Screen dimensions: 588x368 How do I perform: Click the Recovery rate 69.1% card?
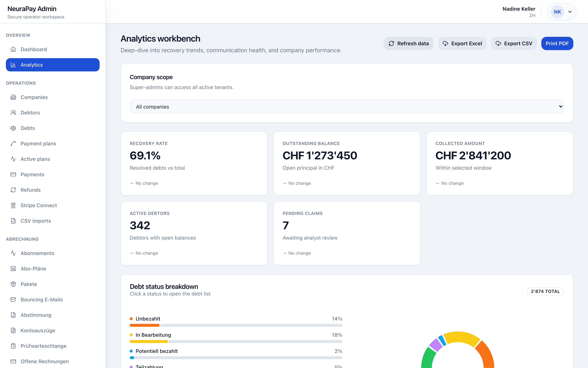click(194, 163)
